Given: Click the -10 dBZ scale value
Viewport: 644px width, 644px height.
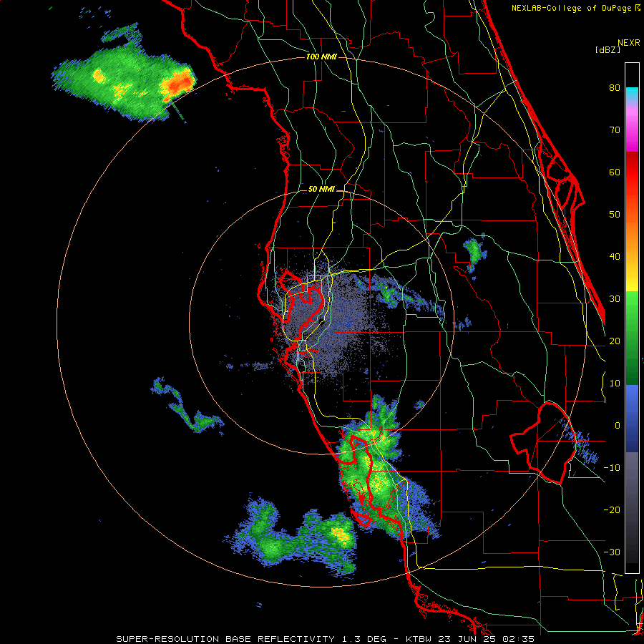Looking at the screenshot, I should tap(612, 468).
